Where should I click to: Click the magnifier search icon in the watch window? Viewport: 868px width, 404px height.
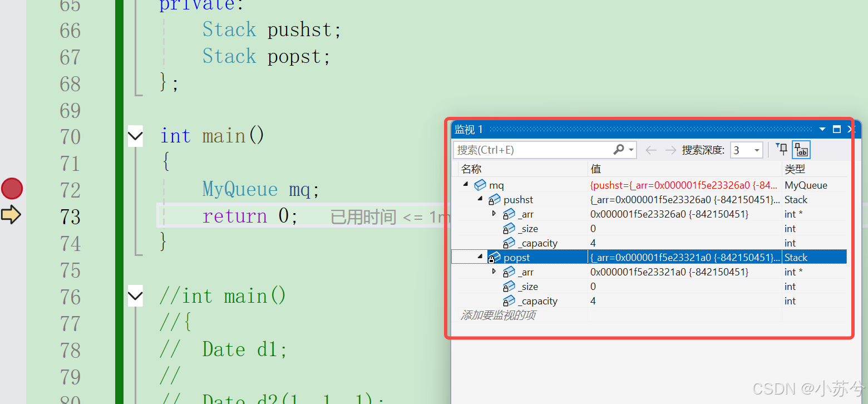pyautogui.click(x=618, y=150)
